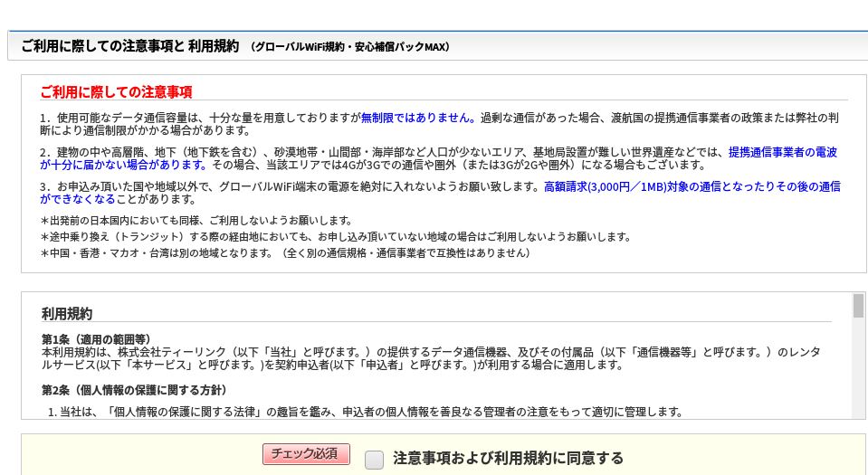Click the 利用規約 heading in terms box
Image resolution: width=868 pixels, height=475 pixels.
pyautogui.click(x=67, y=314)
